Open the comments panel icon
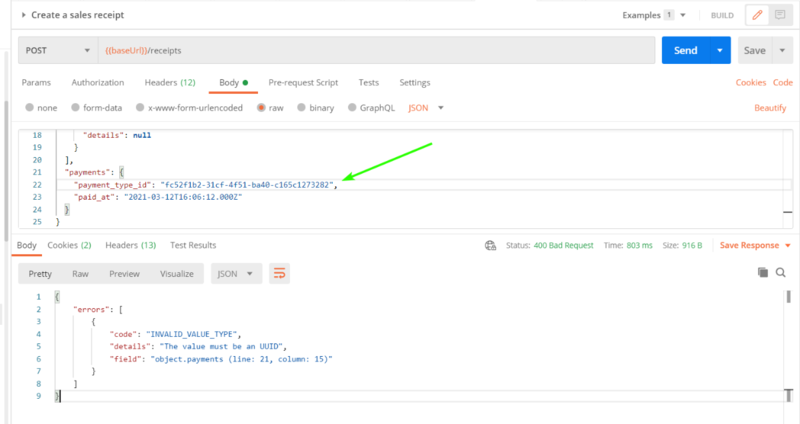The image size is (800, 424). click(x=780, y=15)
